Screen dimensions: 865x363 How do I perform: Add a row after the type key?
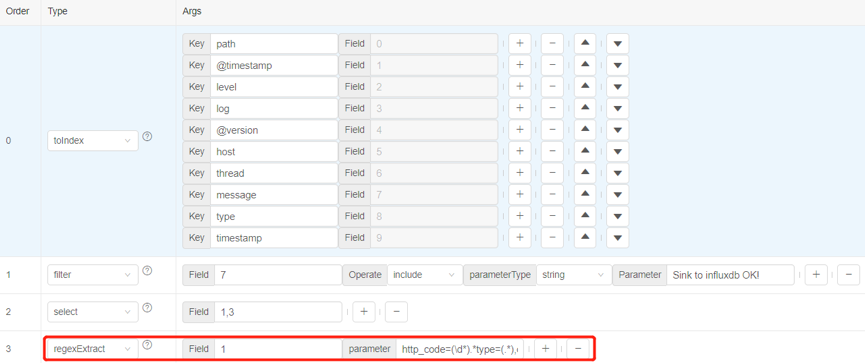[519, 216]
